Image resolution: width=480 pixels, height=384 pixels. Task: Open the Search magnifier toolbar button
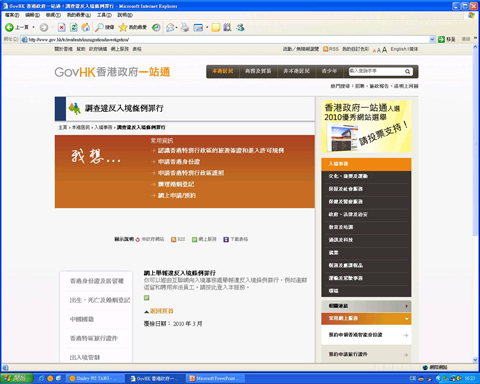[104, 27]
